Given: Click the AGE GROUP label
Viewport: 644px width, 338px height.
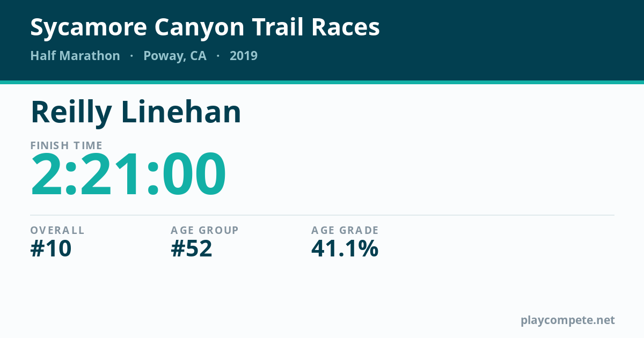Looking at the screenshot, I should 204,230.
